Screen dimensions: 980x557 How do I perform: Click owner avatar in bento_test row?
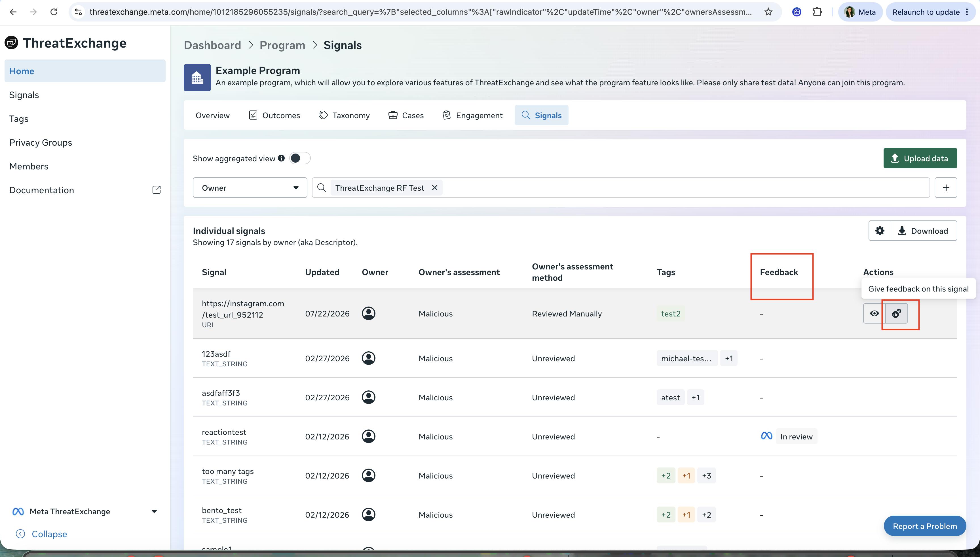point(369,514)
